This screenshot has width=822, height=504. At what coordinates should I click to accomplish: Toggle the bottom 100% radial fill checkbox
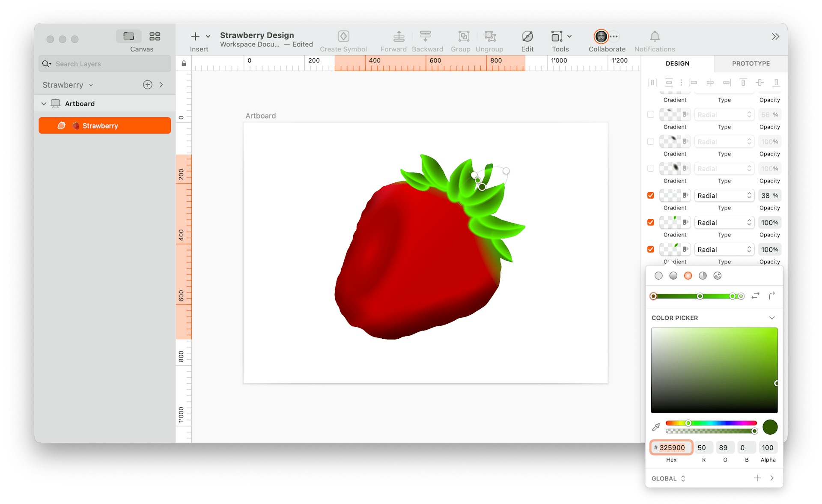(x=650, y=249)
